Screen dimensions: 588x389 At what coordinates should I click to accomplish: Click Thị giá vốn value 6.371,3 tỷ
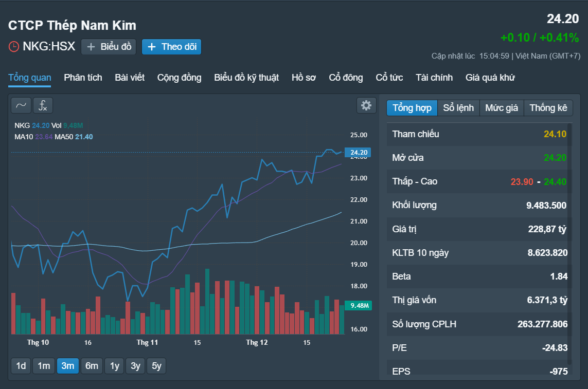[547, 300]
